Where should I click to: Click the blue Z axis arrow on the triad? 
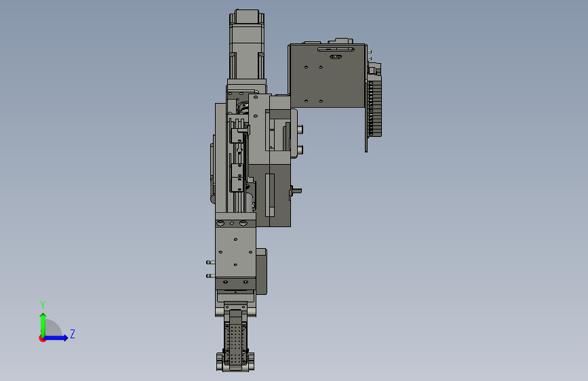(x=56, y=338)
